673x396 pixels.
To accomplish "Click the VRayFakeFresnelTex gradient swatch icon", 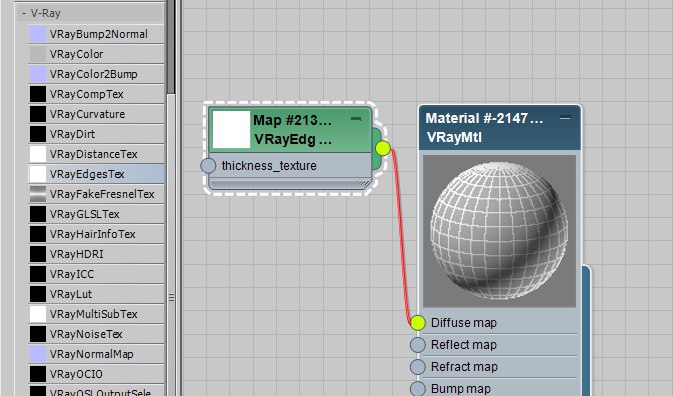I will tap(38, 194).
